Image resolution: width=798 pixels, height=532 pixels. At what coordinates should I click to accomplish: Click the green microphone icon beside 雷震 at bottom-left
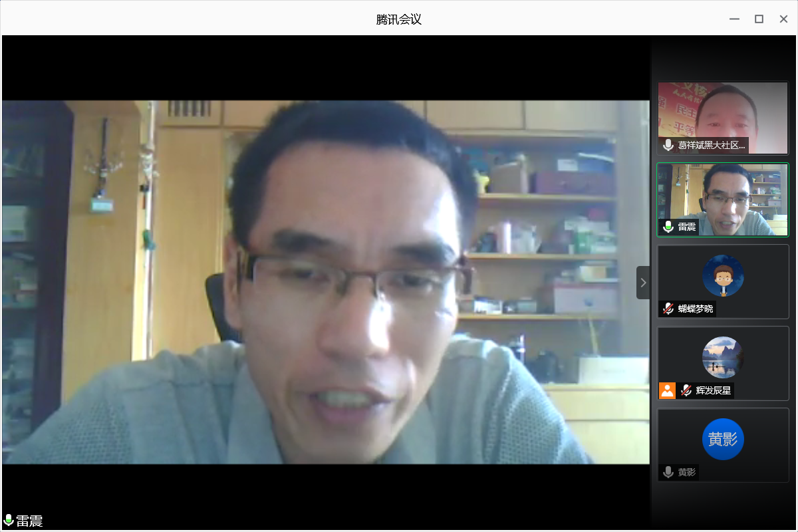[9, 521]
